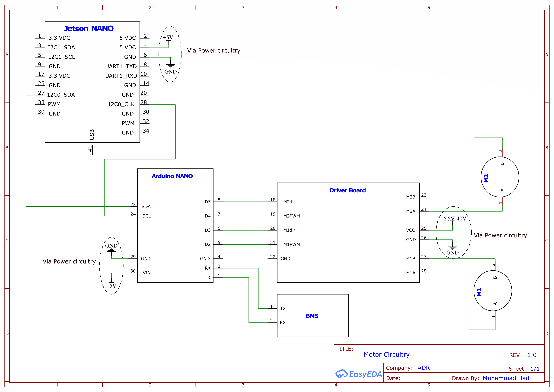Viewport: 554px width, 392px height.
Task: Click the M2PWM pin label on Driver Board
Action: [291, 216]
